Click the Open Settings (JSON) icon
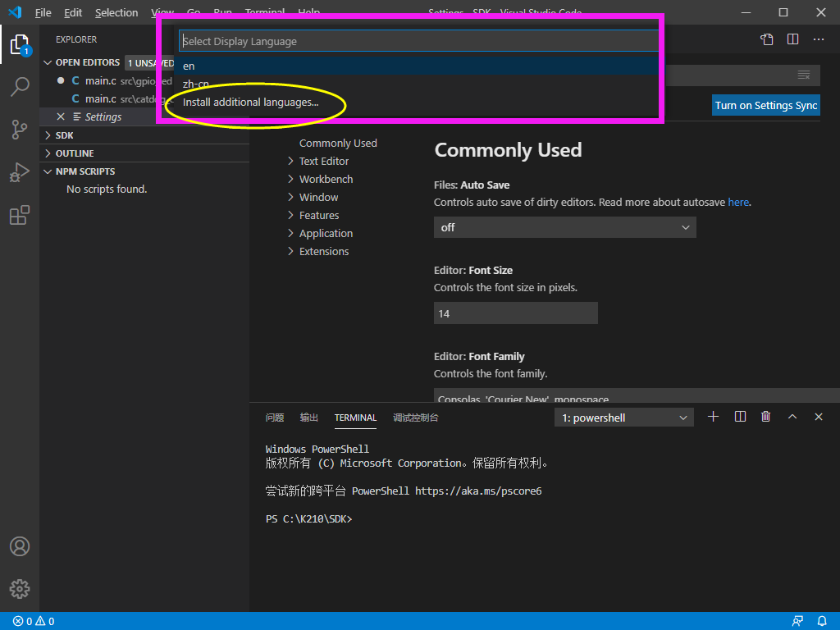Viewport: 840px width, 630px height. (x=767, y=39)
